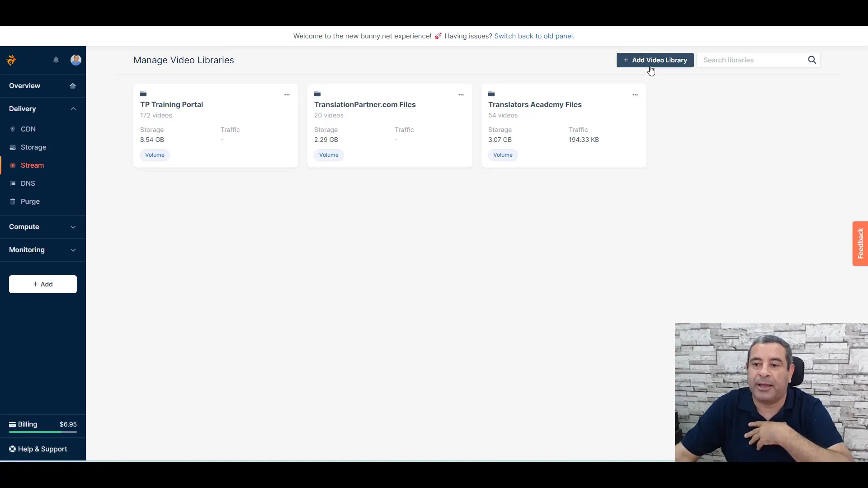
Task: Click the search magnifier icon
Action: 812,60
